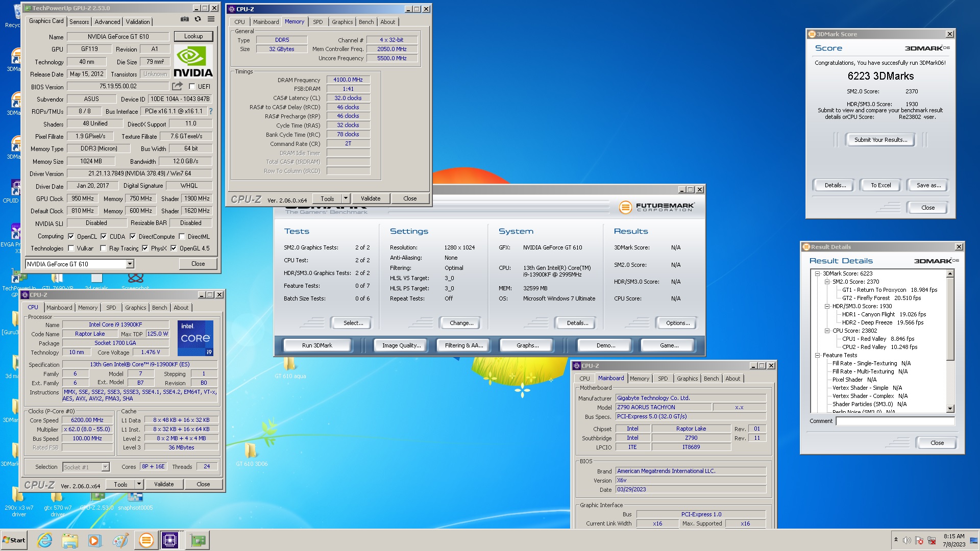The width and height of the screenshot is (980, 551).
Task: Click scroll-down arrow in Result Details list
Action: point(950,409)
